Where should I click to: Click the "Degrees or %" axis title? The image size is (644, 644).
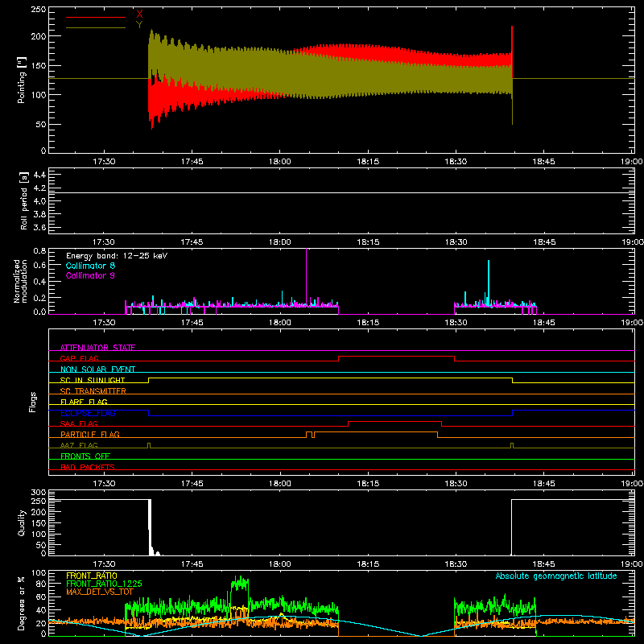(22, 603)
